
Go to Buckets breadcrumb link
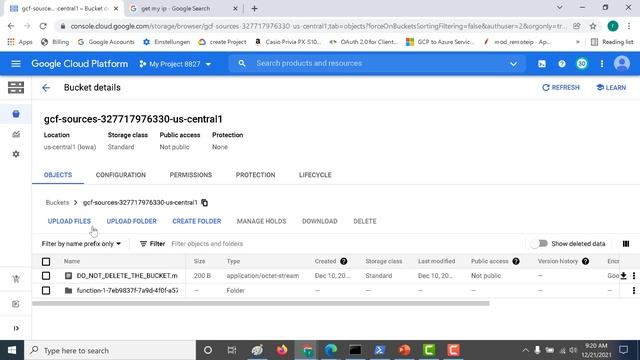57,202
